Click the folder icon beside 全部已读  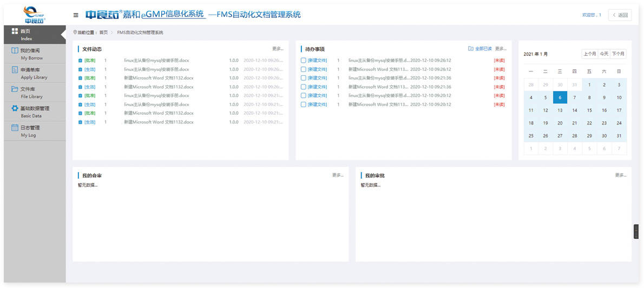point(470,49)
